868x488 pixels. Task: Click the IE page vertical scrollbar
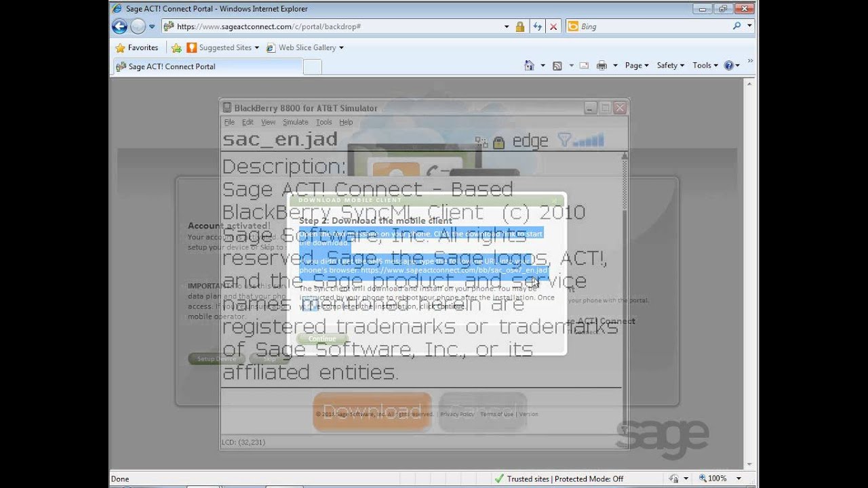749,273
